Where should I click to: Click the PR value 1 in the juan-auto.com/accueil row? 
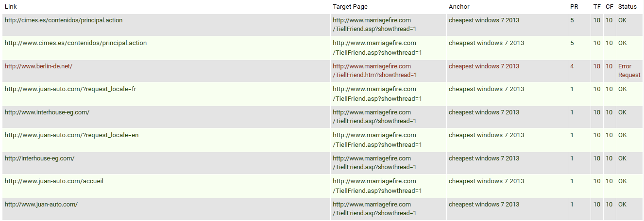572,181
